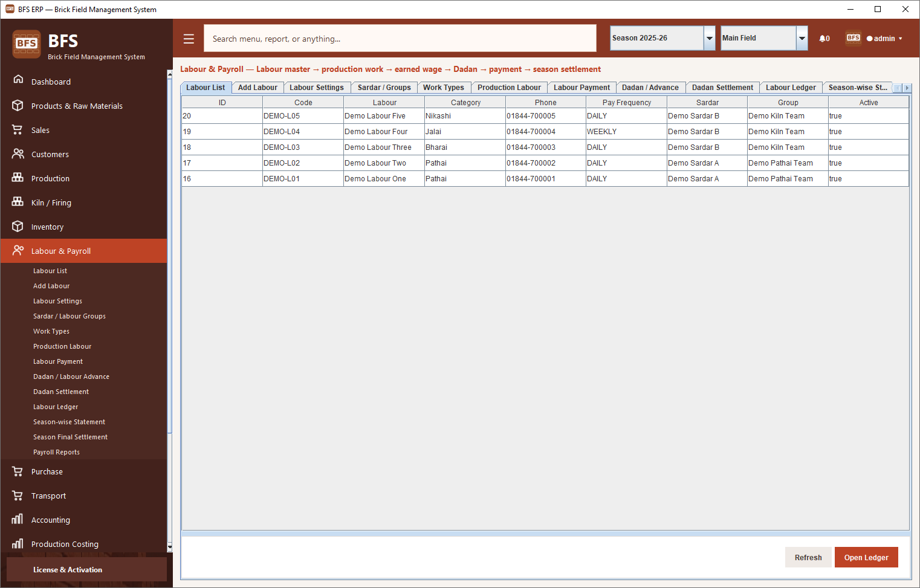Sort by Pay Frequency column header
The width and height of the screenshot is (920, 588).
626,103
